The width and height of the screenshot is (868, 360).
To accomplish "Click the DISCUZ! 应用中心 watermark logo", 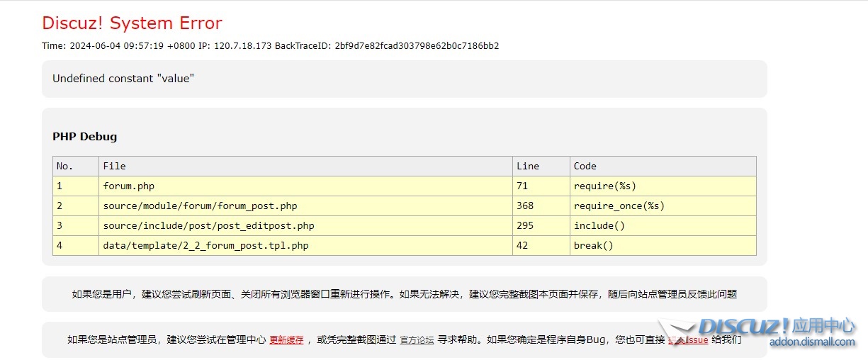I will 776,327.
